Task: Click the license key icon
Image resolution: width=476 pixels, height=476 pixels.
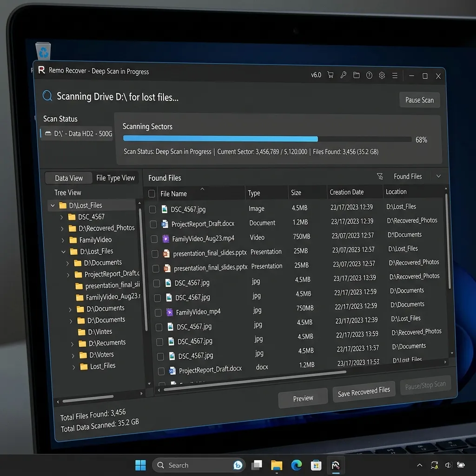Action: (344, 75)
